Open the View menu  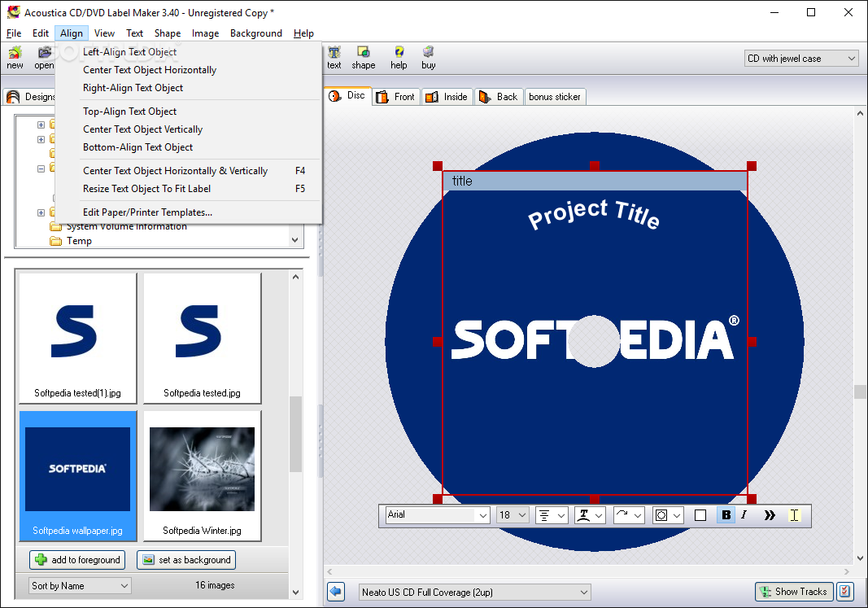tap(104, 33)
